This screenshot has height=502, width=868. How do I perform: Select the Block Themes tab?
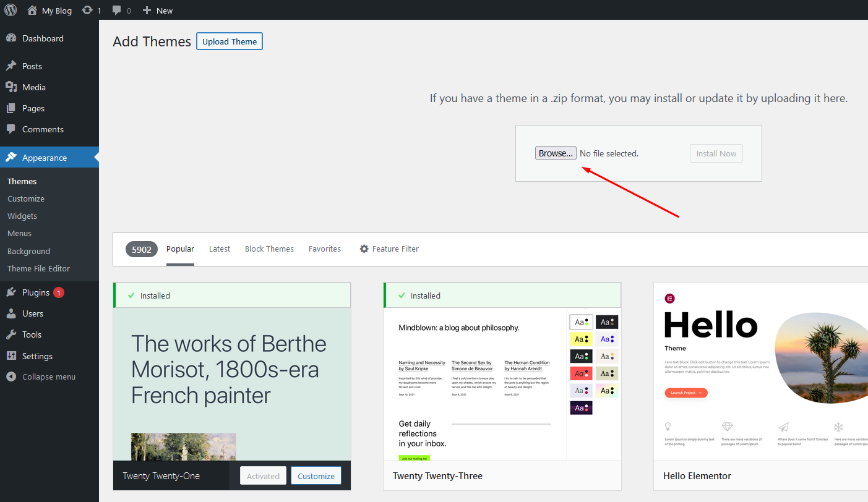[x=269, y=249]
